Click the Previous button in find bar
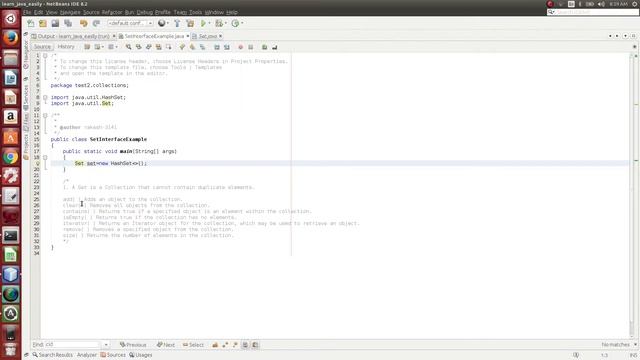 pyautogui.click(x=133, y=345)
